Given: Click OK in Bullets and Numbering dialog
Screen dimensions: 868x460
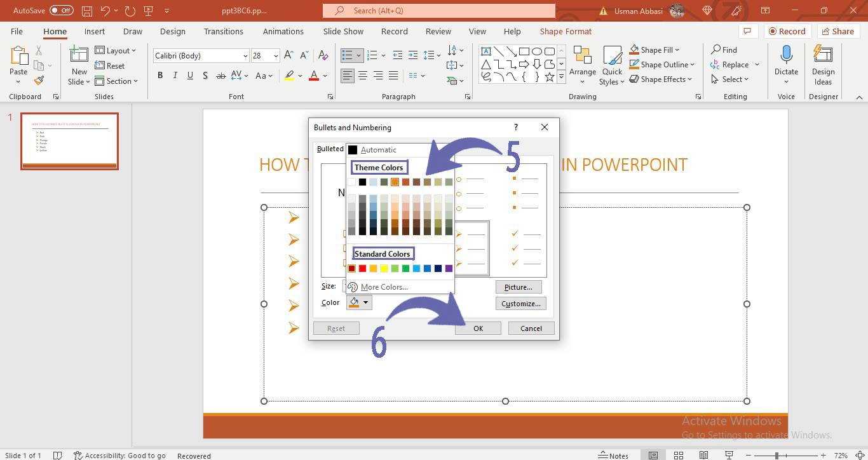Looking at the screenshot, I should point(478,328).
